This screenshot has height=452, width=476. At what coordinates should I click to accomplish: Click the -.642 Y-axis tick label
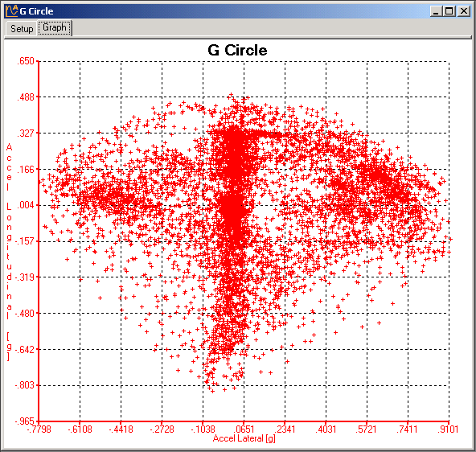coord(25,349)
